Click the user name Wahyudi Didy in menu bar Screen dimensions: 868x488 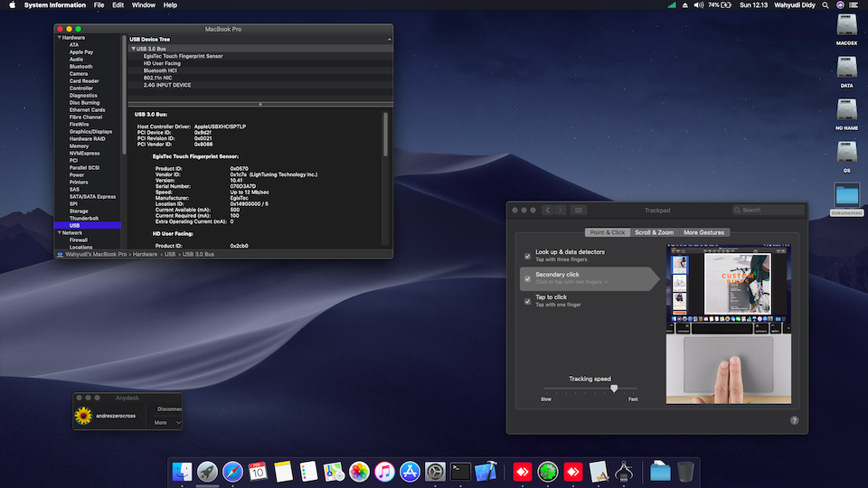[x=795, y=5]
